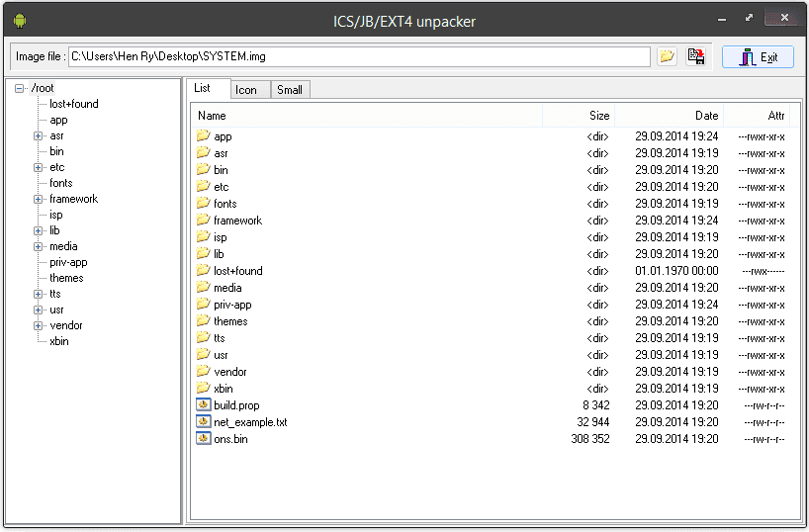Sort by the Attr column header
The width and height of the screenshot is (809, 532).
point(757,116)
